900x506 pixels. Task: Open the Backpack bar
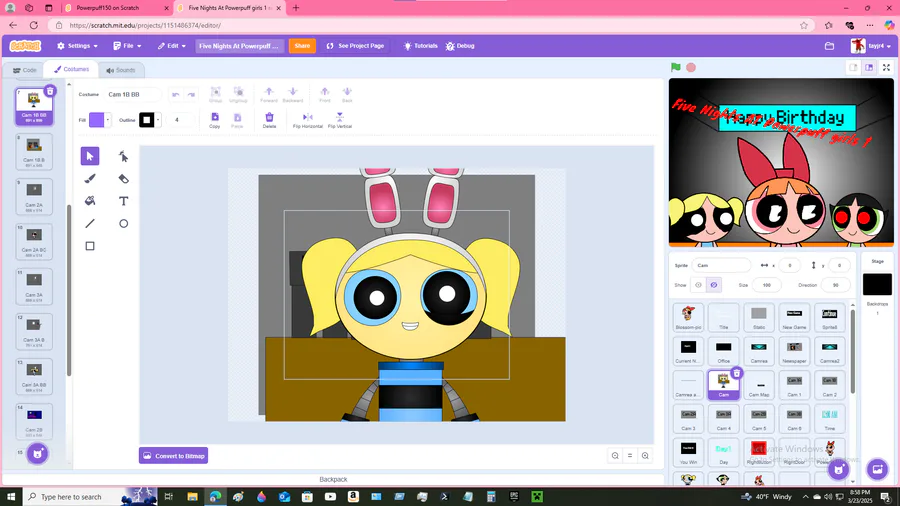click(x=333, y=479)
